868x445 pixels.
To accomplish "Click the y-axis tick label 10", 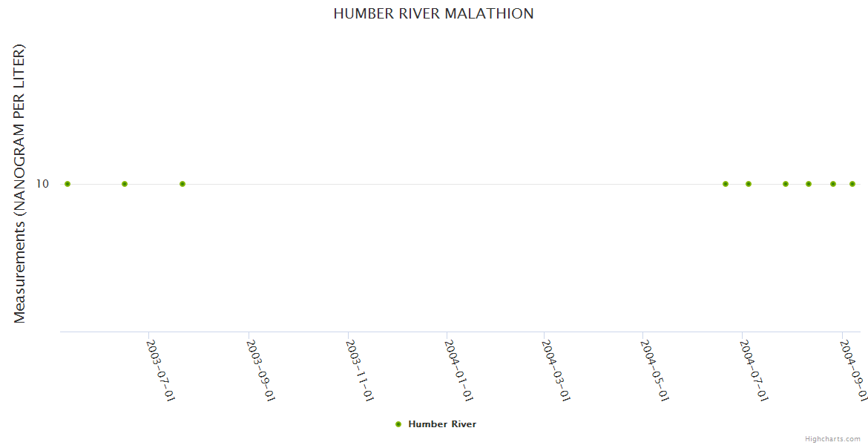I will [x=42, y=184].
